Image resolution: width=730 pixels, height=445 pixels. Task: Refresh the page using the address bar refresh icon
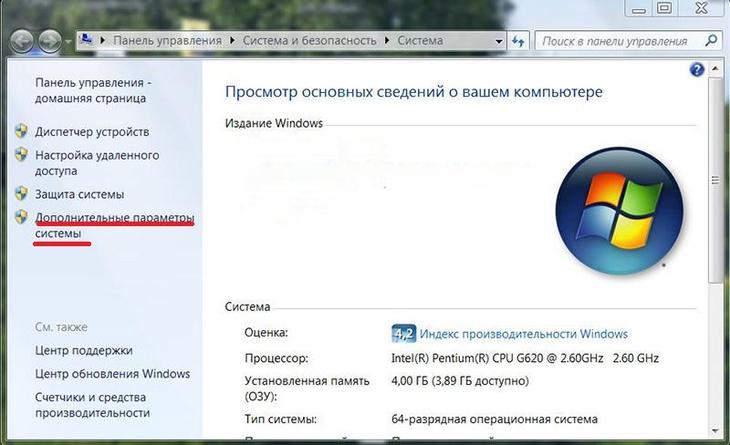518,41
